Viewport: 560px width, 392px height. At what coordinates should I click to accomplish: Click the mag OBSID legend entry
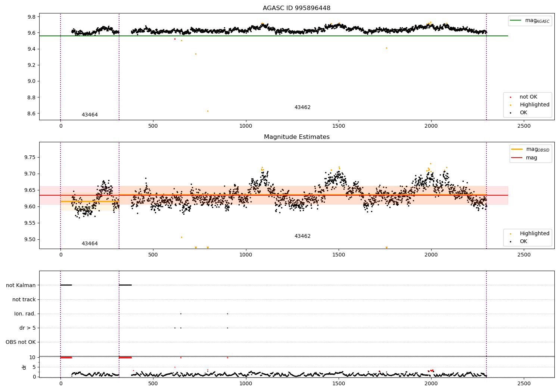click(531, 149)
